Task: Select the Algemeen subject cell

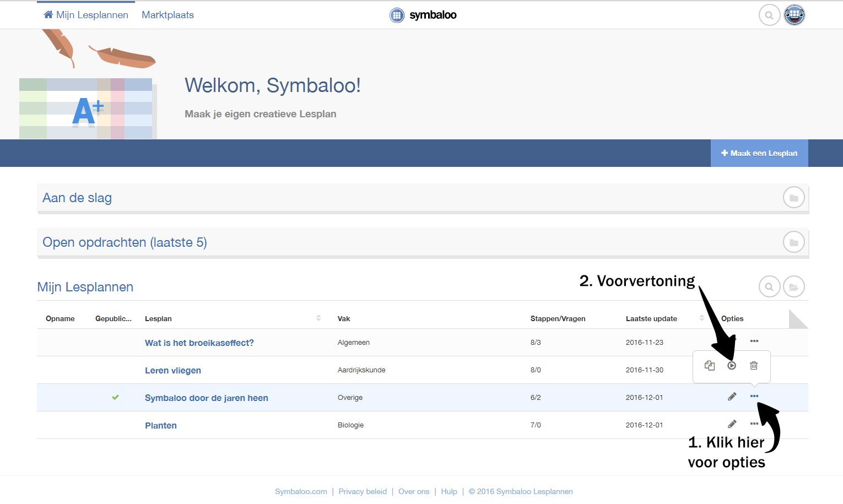Action: (x=354, y=342)
